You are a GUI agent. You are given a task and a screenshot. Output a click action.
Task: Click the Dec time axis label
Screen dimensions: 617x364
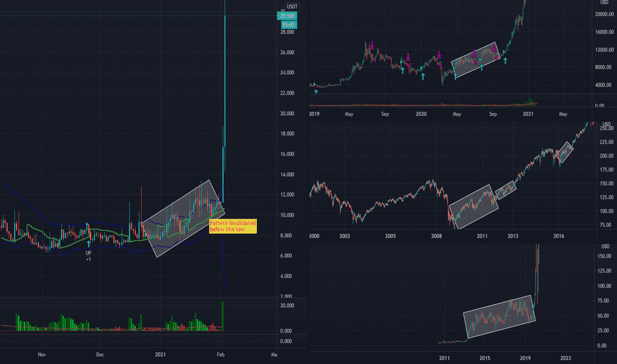tap(100, 355)
